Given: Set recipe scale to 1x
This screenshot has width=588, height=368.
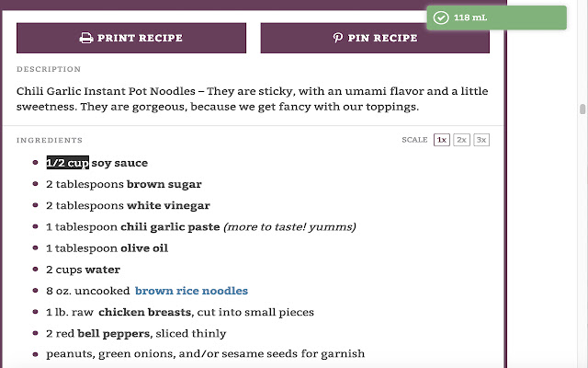Looking at the screenshot, I should coord(442,140).
